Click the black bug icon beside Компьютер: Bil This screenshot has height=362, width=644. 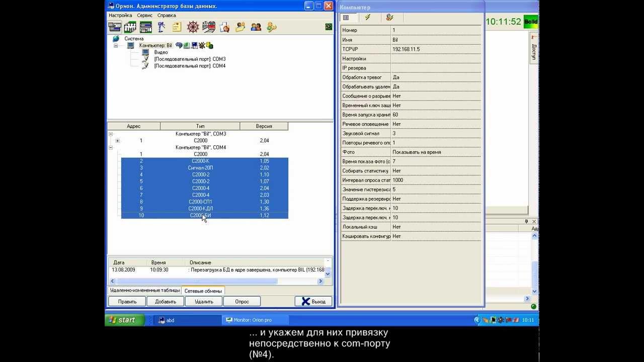click(x=202, y=45)
